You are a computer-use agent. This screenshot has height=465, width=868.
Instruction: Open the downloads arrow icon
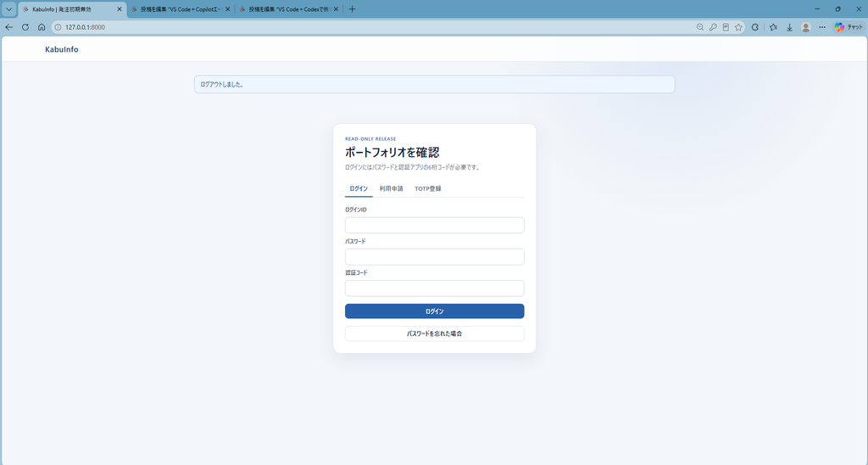coord(789,27)
